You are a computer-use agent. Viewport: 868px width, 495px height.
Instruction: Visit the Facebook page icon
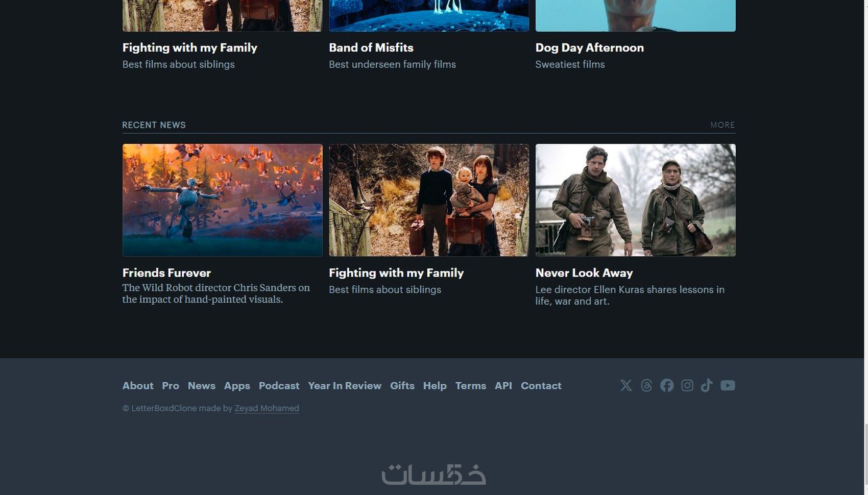(667, 385)
